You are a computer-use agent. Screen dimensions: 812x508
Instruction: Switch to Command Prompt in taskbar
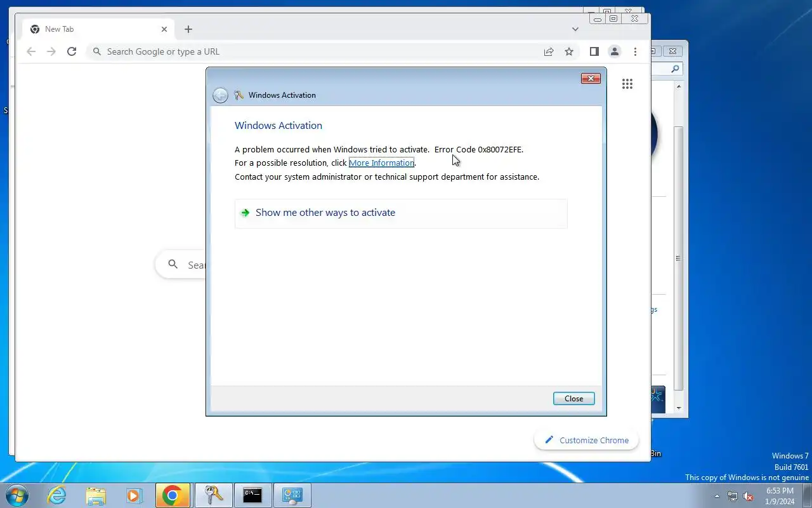(253, 496)
